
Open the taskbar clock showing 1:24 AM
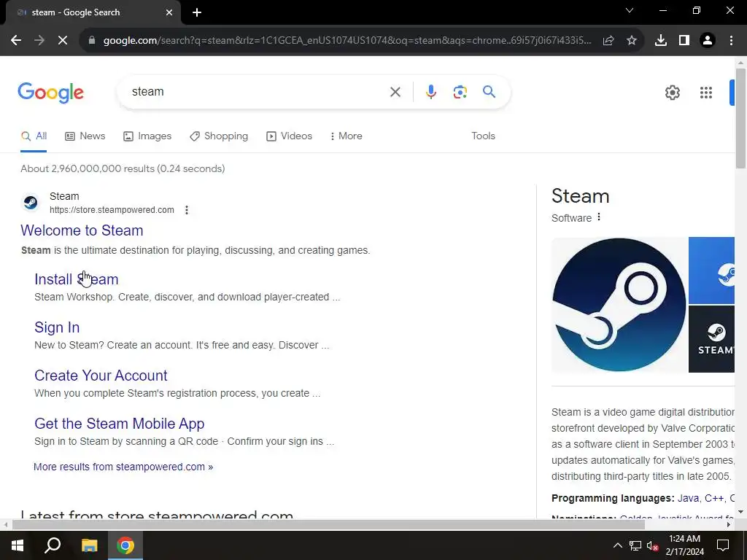pos(684,545)
